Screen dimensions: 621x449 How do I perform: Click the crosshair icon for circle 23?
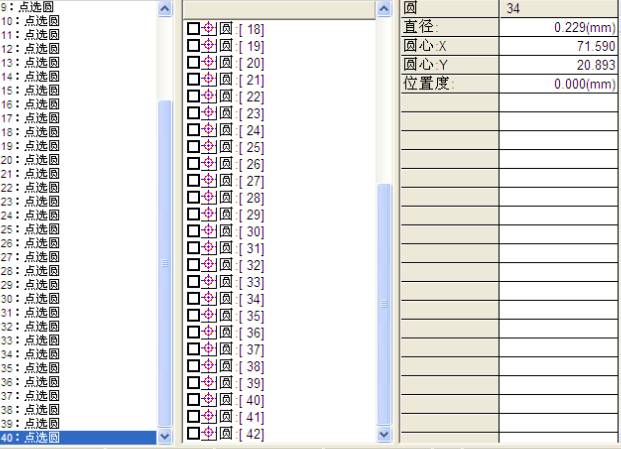tap(209, 113)
